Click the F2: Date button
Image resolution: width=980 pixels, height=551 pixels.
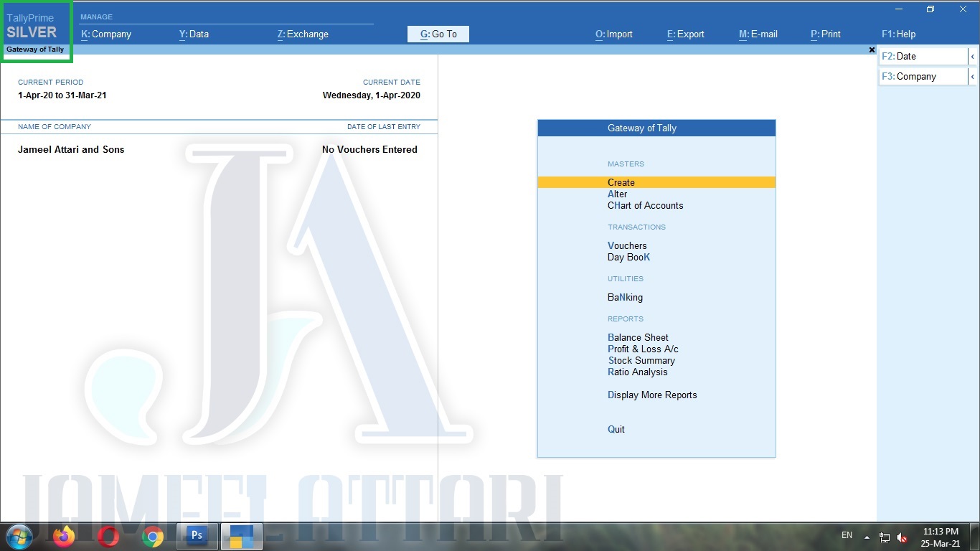click(x=923, y=57)
